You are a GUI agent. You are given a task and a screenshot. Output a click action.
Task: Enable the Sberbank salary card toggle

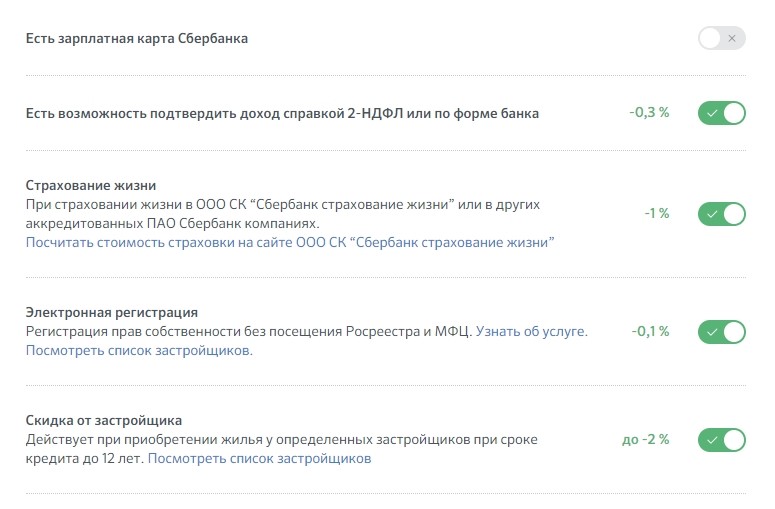[722, 38]
